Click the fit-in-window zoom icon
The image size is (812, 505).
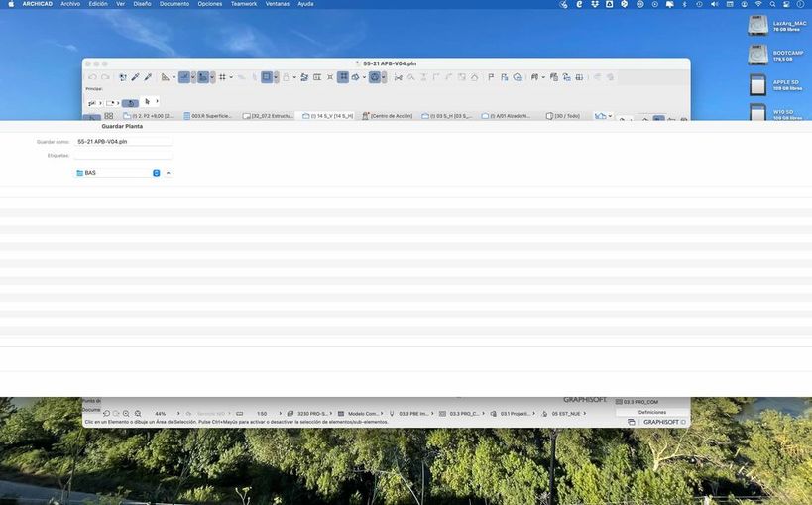(x=138, y=414)
